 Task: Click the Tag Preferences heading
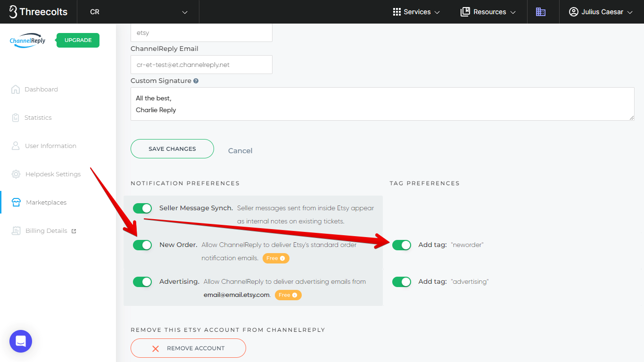424,183
